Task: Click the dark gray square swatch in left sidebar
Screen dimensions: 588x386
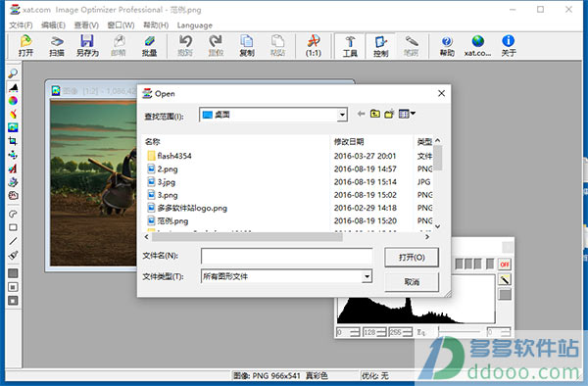Action: pos(13,273)
